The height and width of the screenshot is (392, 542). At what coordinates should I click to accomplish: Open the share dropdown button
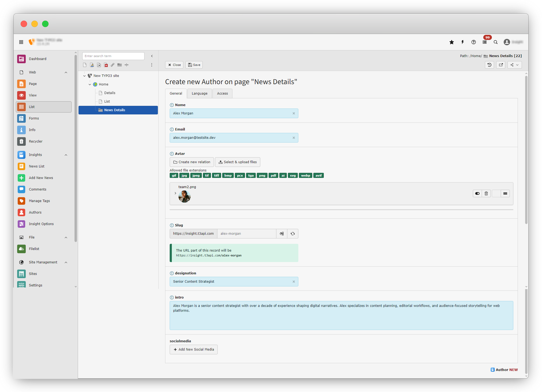[514, 65]
